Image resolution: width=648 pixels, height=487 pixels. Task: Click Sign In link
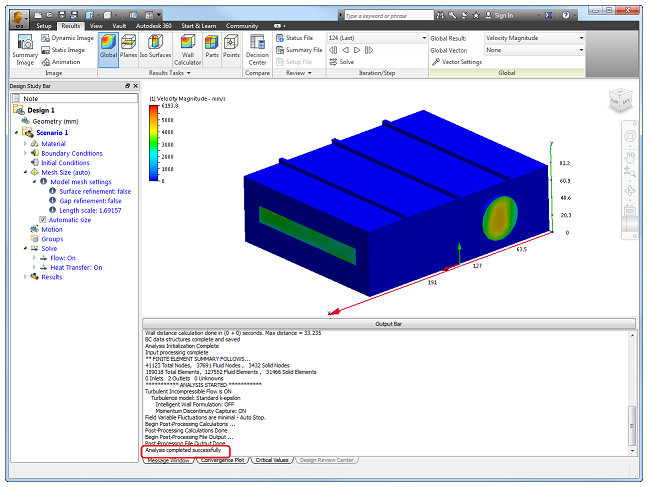(499, 15)
